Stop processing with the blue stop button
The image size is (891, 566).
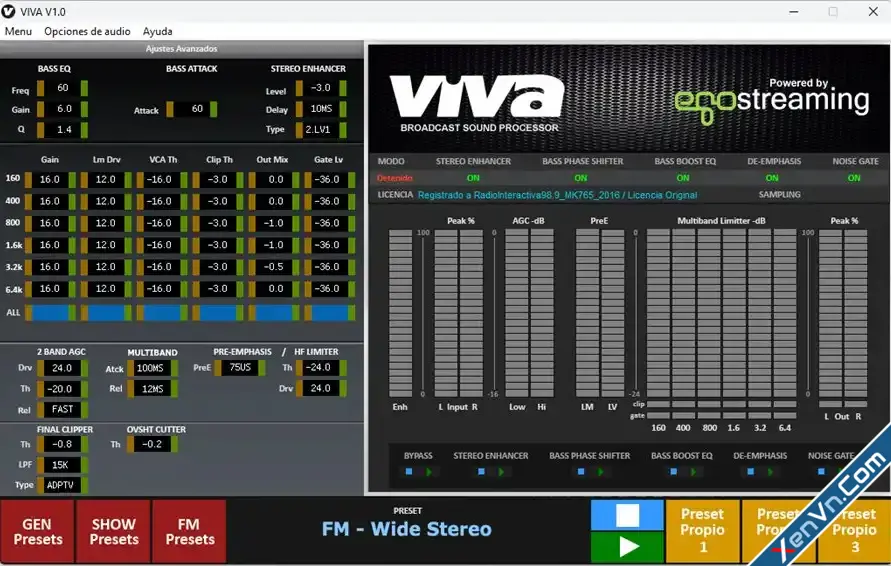pos(627,515)
